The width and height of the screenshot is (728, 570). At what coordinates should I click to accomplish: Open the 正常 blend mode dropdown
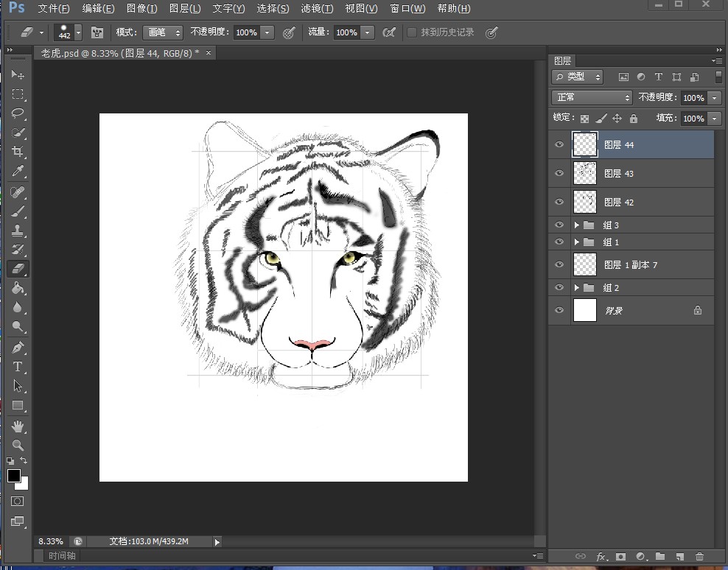click(592, 97)
